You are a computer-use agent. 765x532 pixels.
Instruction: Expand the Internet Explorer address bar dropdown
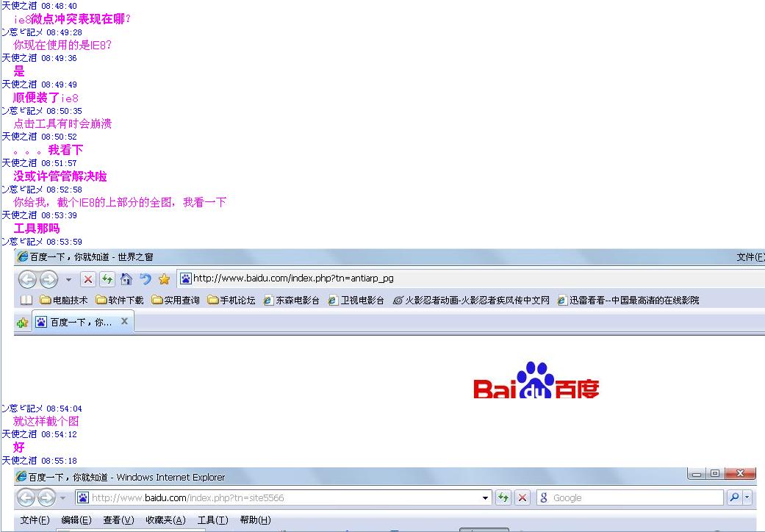(485, 498)
